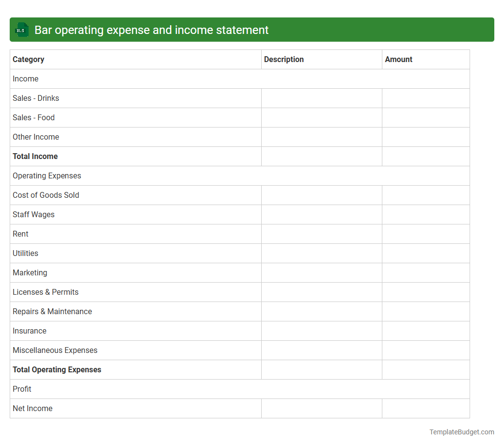504x446 pixels.
Task: Click the Amount cell beside Rent
Action: point(425,234)
